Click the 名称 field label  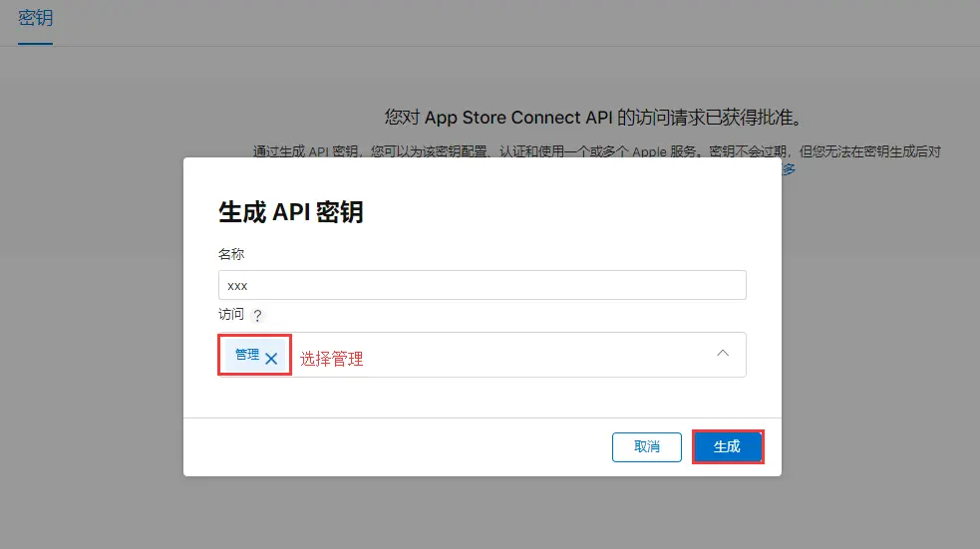231,254
